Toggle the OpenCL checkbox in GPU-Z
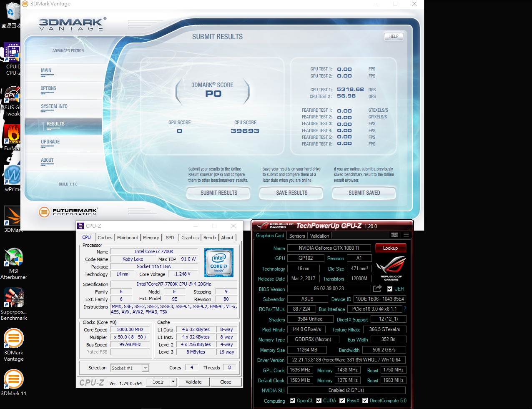This screenshot has height=409, width=532. pos(293,401)
